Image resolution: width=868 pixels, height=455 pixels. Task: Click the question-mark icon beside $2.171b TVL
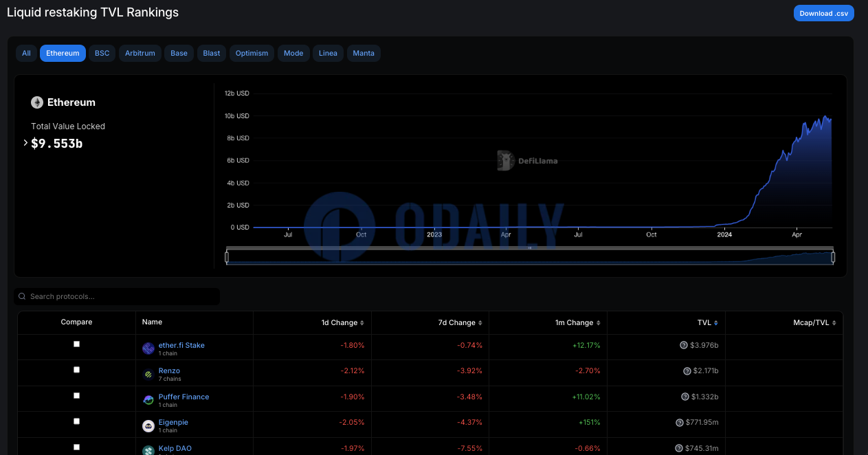coord(687,371)
